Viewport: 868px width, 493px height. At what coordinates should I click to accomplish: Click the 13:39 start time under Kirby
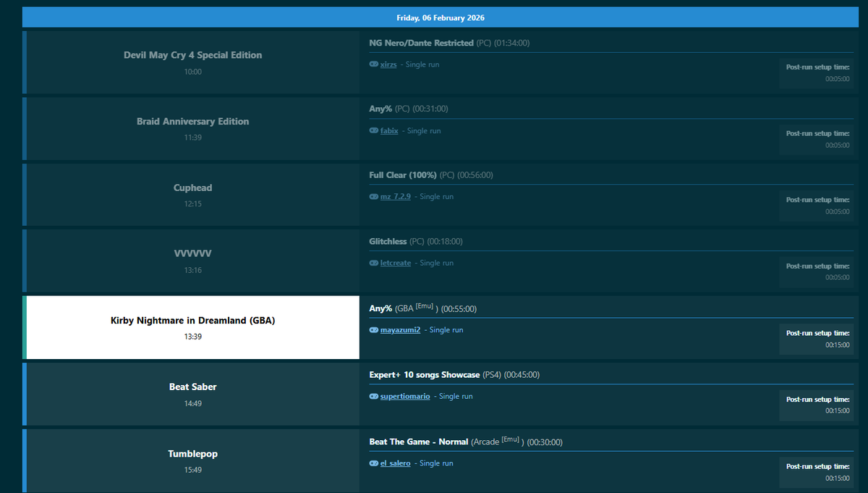click(193, 337)
